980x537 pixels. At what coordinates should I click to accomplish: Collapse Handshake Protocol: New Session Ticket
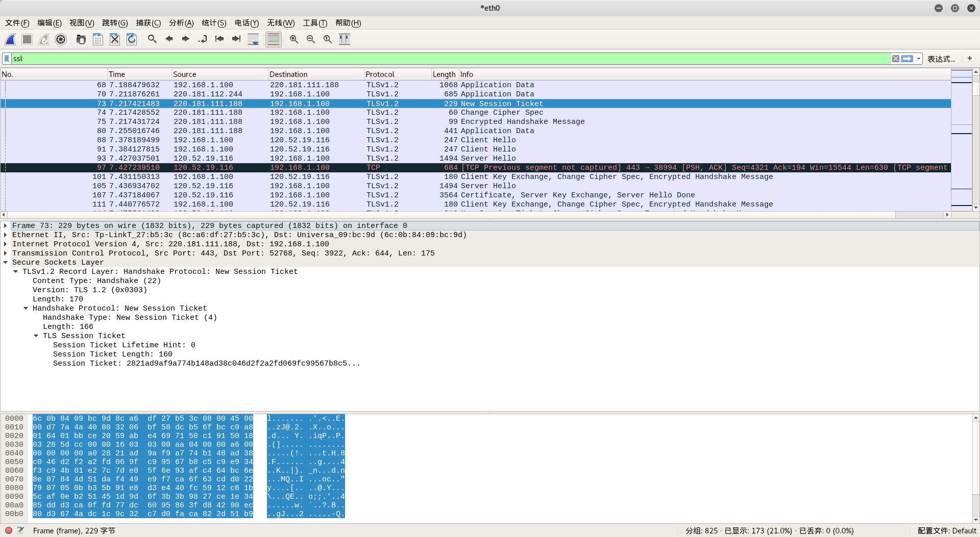(x=26, y=309)
